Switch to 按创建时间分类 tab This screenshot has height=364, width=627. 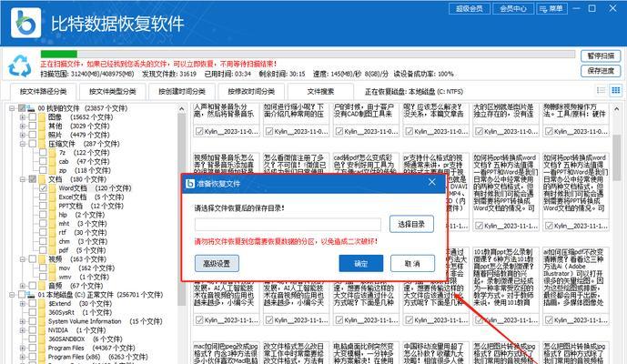(x=182, y=92)
